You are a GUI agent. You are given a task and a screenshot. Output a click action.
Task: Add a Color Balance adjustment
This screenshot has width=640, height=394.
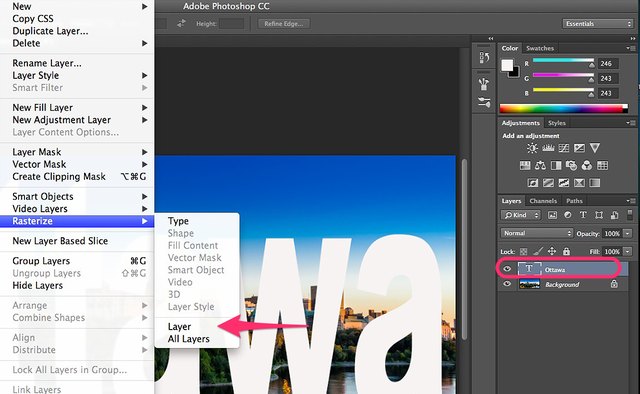click(540, 165)
